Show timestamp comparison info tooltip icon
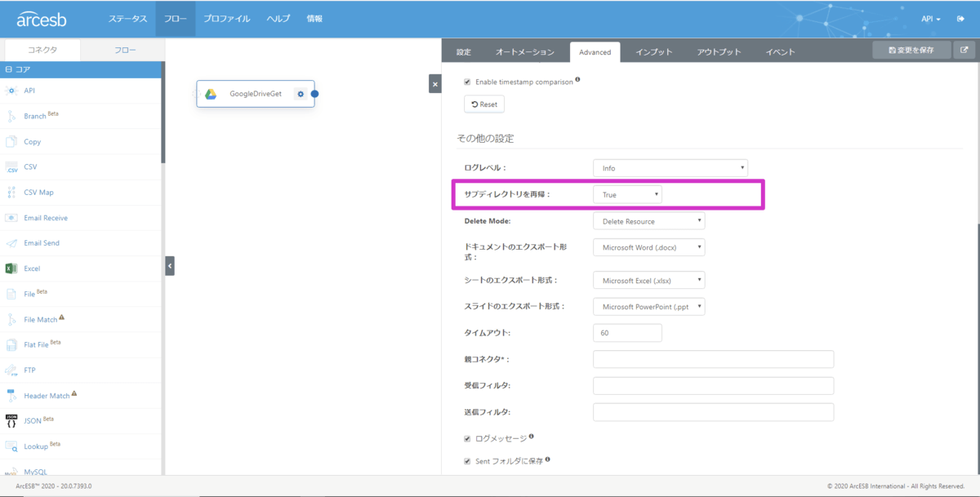The width and height of the screenshot is (980, 497). click(x=577, y=80)
